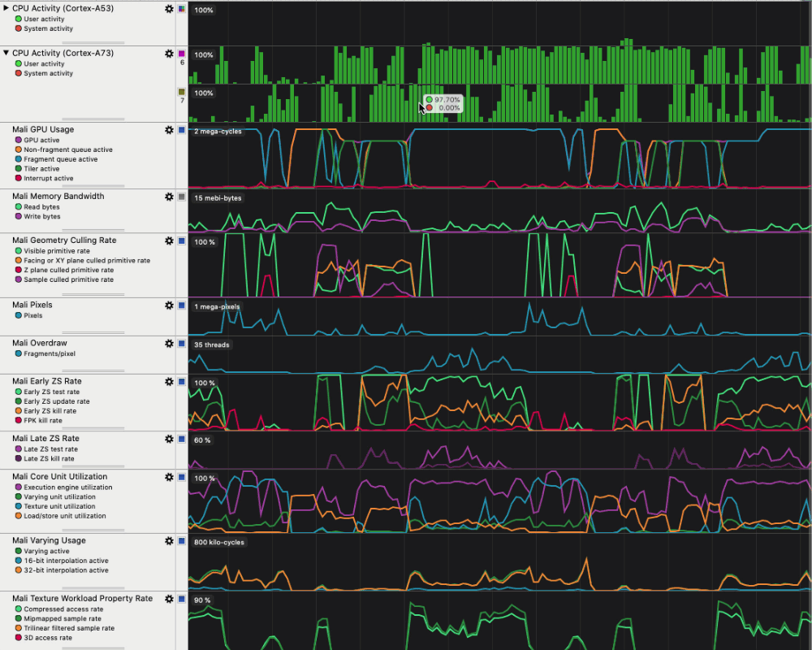Click multicolor box for CPU Activity Cortex-A53
The height and width of the screenshot is (650, 812).
pyautogui.click(x=182, y=9)
